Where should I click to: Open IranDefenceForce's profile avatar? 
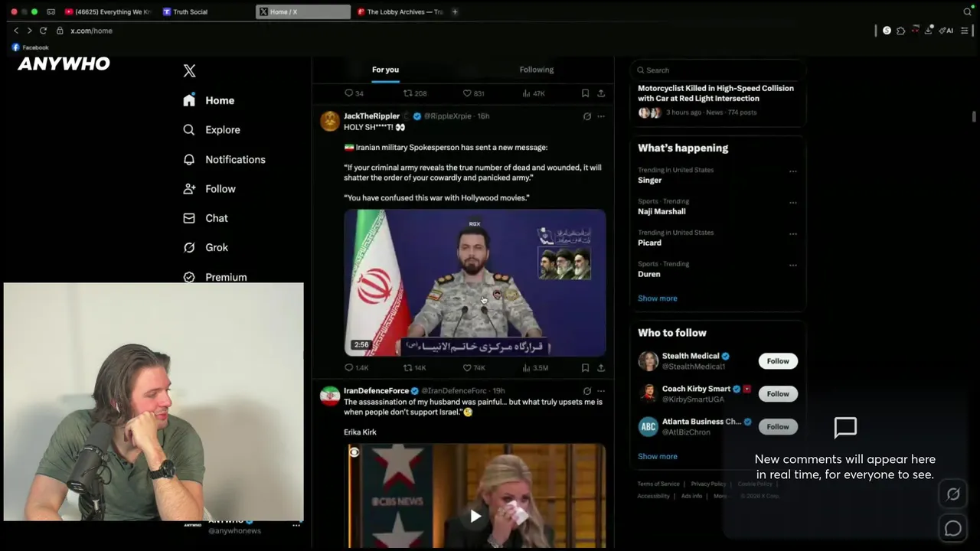(x=330, y=396)
